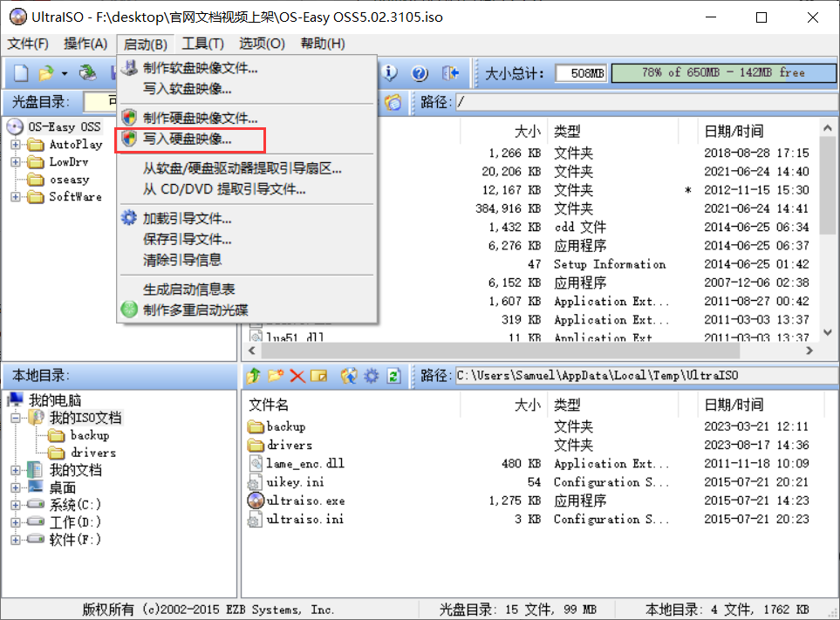Click the red X delete icon
This screenshot has width=840, height=620.
pyautogui.click(x=297, y=376)
